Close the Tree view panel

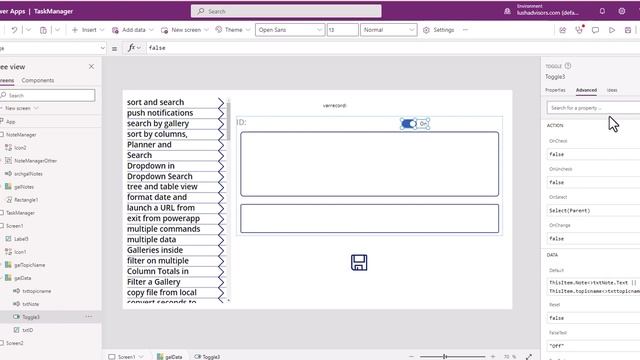[91, 67]
